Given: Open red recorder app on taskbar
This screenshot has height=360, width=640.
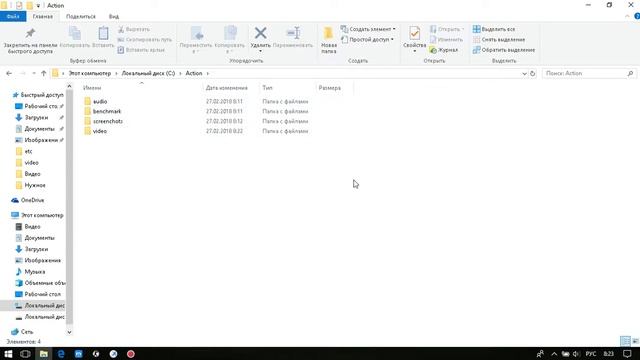Looking at the screenshot, I should 131,354.
